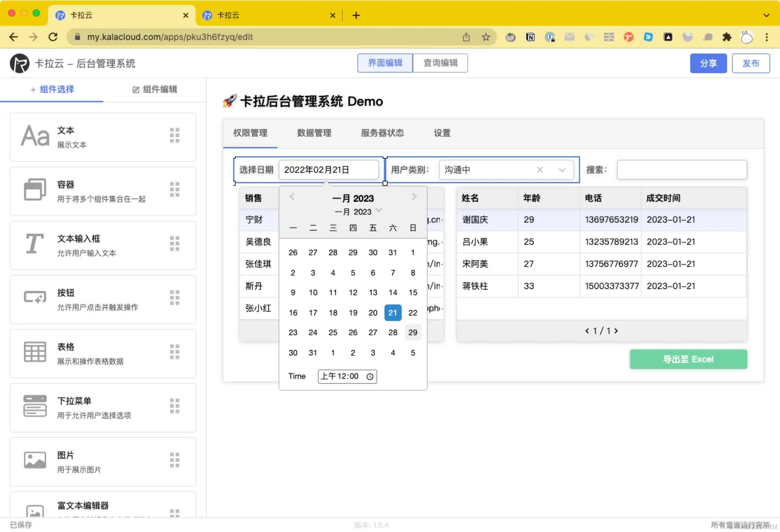This screenshot has height=532, width=780.
Task: Open the browser share icon in the address bar
Action: pyautogui.click(x=466, y=37)
